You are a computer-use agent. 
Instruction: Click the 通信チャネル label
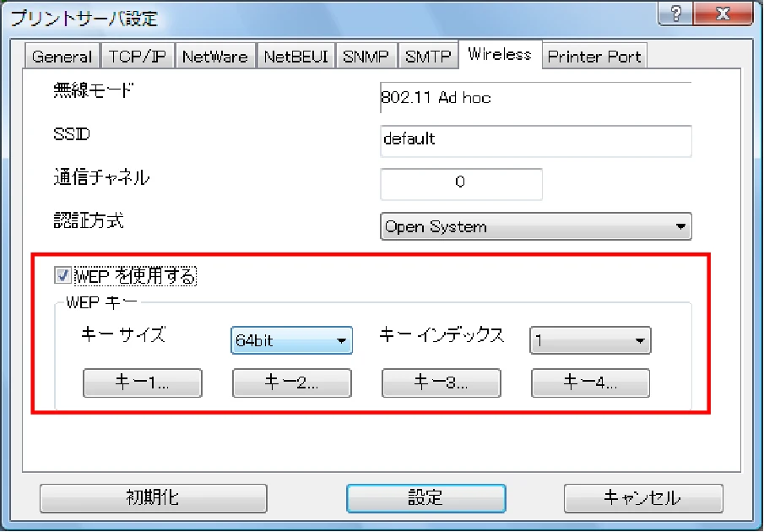coord(101,177)
